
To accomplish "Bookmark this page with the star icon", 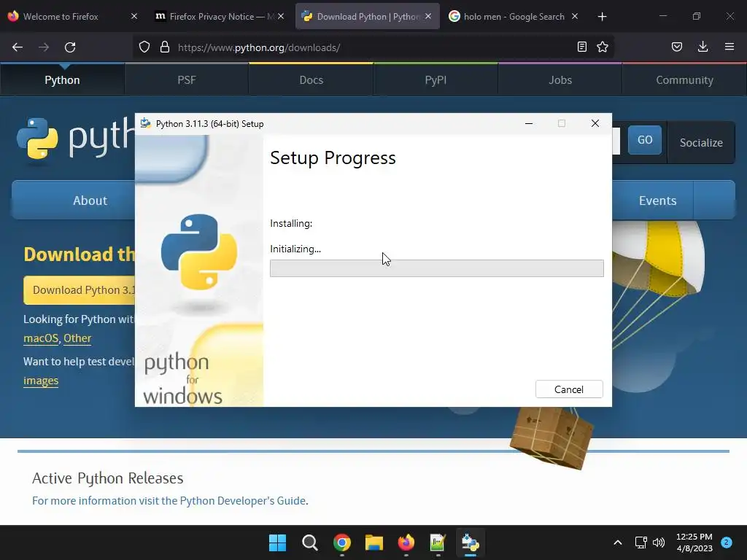I will tap(603, 47).
